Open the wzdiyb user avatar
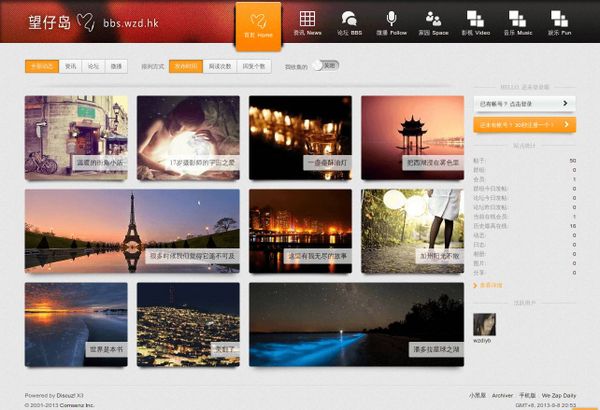 (x=484, y=324)
